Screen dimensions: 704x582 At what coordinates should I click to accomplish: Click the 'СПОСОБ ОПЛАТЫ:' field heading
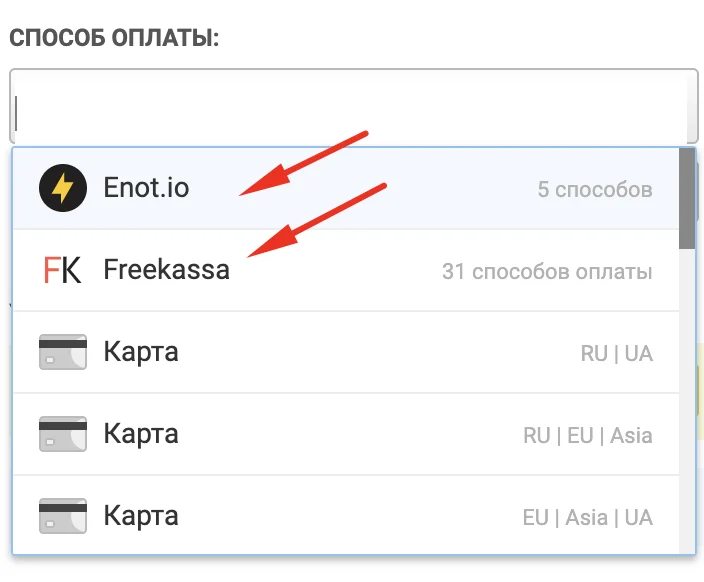[x=114, y=38]
